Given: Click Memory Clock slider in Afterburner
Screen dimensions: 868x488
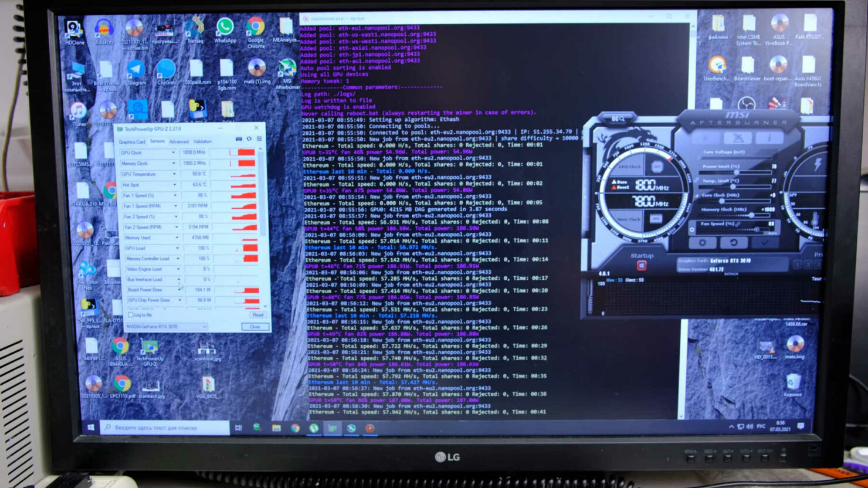Looking at the screenshot, I should click(x=752, y=215).
